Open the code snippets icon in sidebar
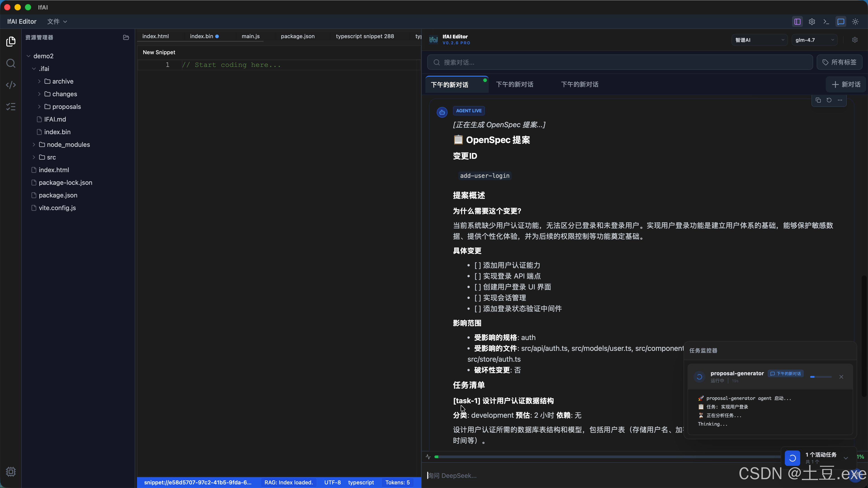The width and height of the screenshot is (868, 488). click(11, 85)
